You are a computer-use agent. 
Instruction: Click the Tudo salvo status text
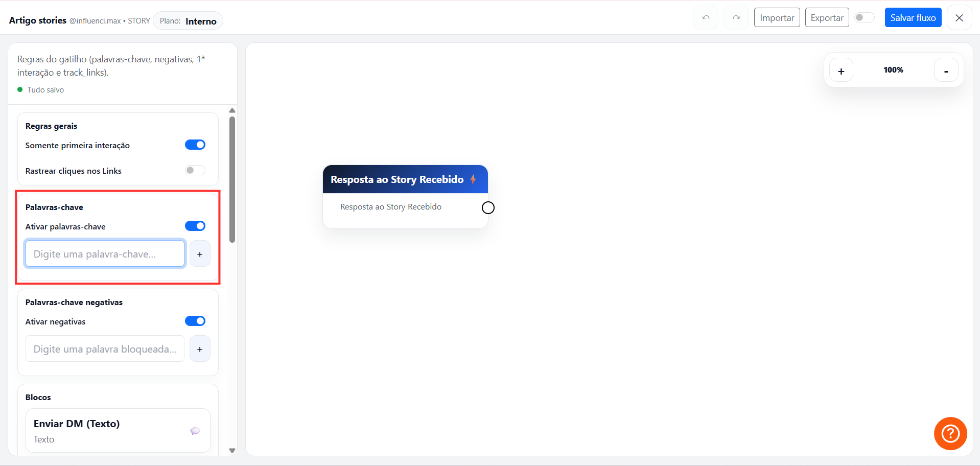[45, 90]
